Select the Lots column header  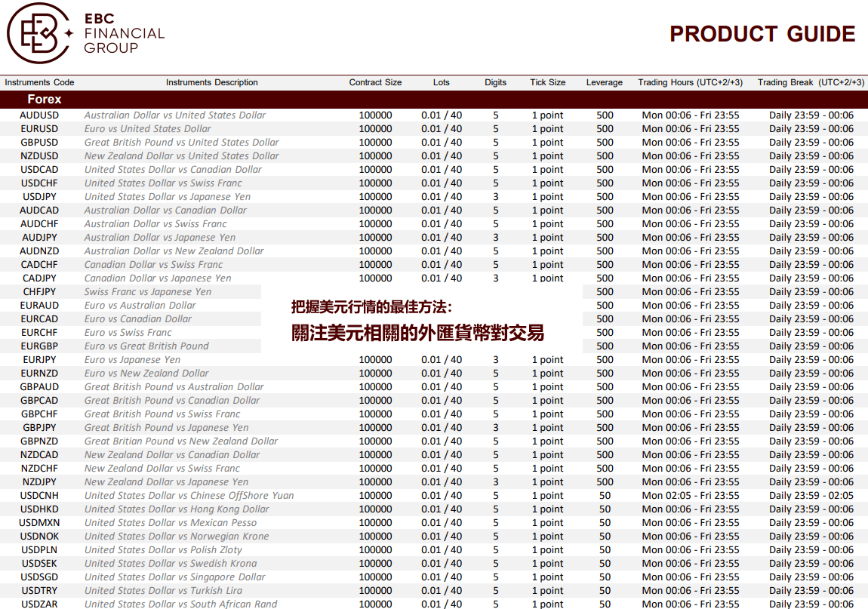[442, 82]
